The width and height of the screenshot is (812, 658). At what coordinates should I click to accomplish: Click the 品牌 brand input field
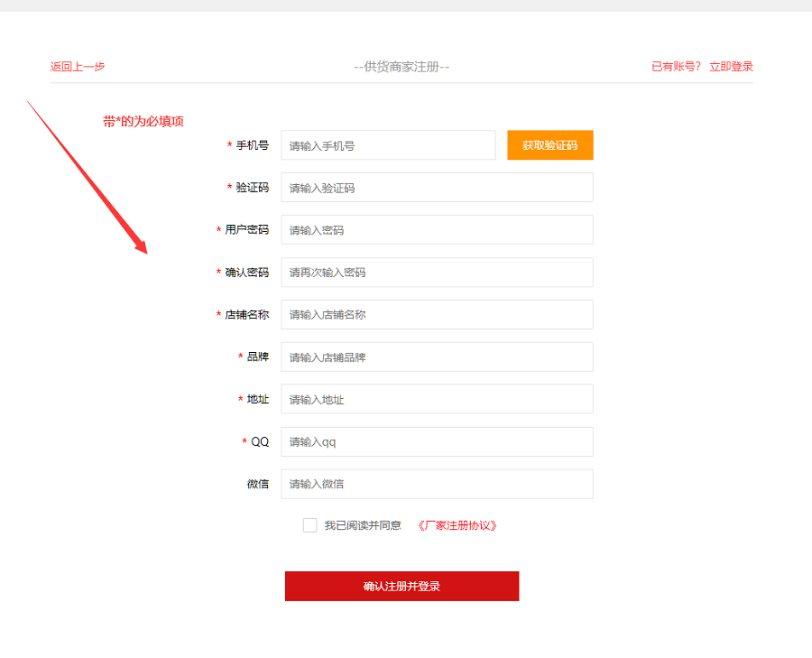tap(437, 357)
